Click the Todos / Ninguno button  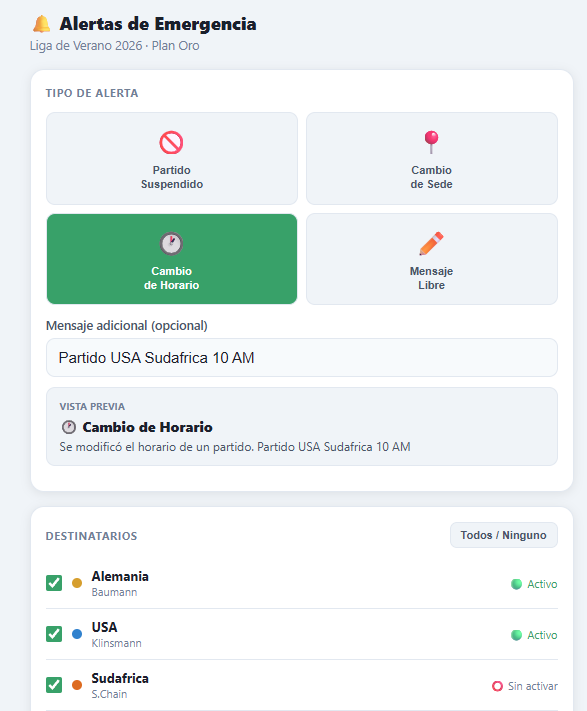504,535
